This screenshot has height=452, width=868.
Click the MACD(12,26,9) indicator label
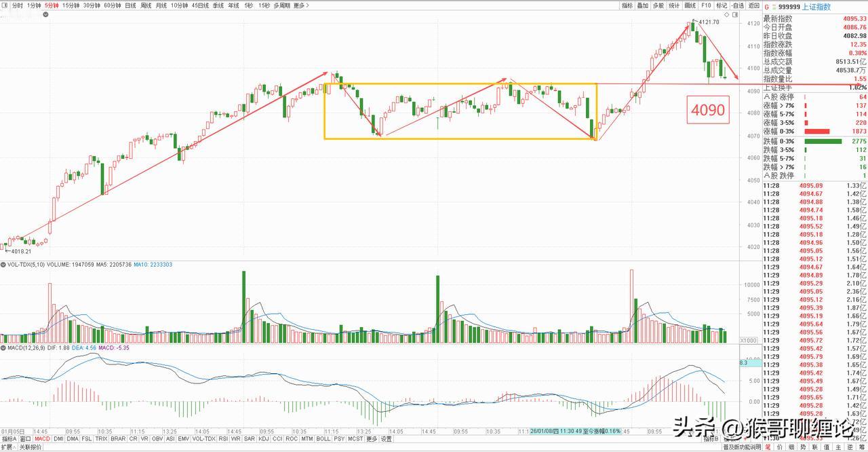pyautogui.click(x=26, y=347)
